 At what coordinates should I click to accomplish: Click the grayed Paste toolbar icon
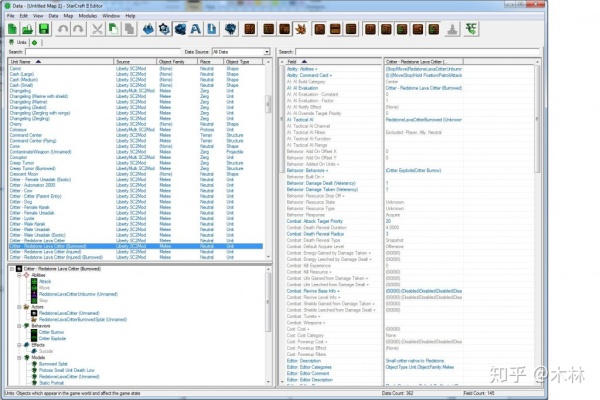click(x=129, y=29)
